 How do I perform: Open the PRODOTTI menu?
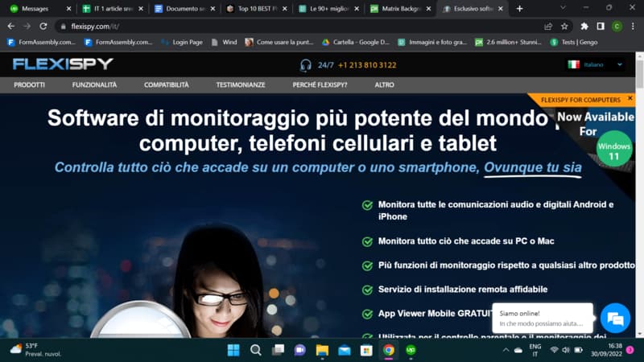pyautogui.click(x=29, y=85)
